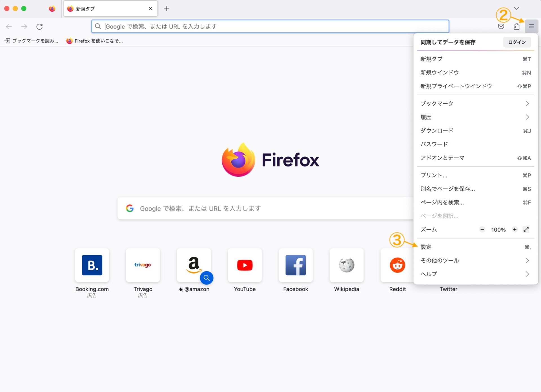Open ブックマークを読み... bookmarks toolbar item
The image size is (541, 392).
point(31,41)
